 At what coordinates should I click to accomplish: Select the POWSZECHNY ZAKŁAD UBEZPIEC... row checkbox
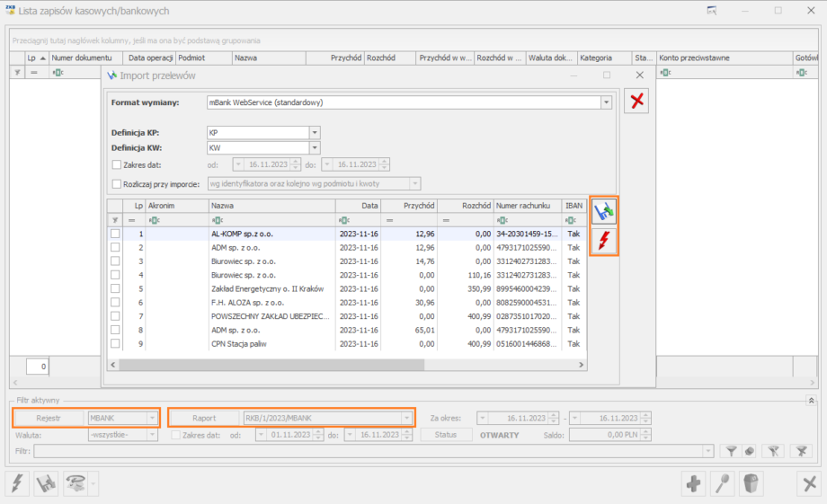pyautogui.click(x=115, y=316)
